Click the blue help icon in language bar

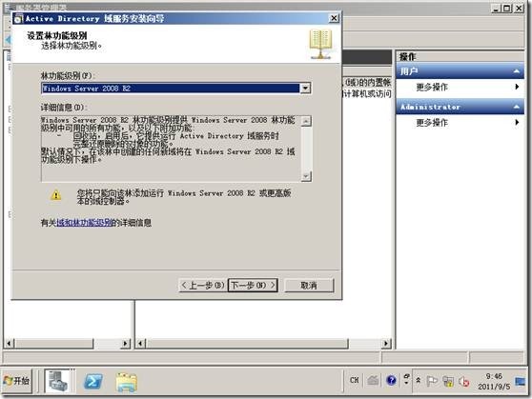391,380
